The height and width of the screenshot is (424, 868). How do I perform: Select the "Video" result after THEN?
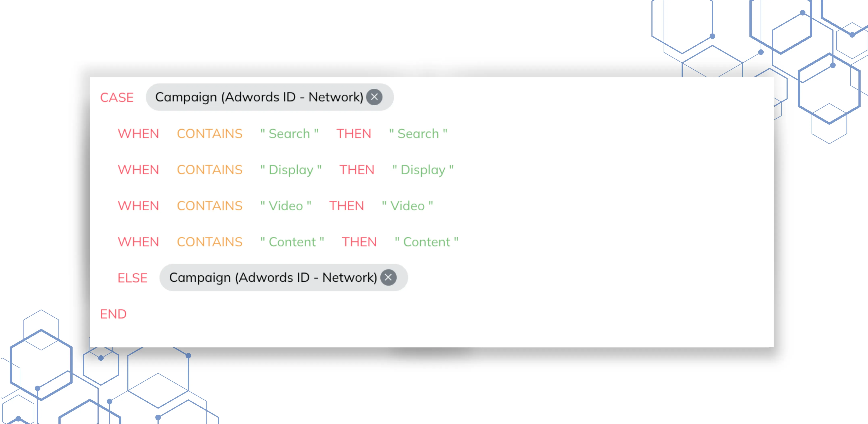pos(407,206)
